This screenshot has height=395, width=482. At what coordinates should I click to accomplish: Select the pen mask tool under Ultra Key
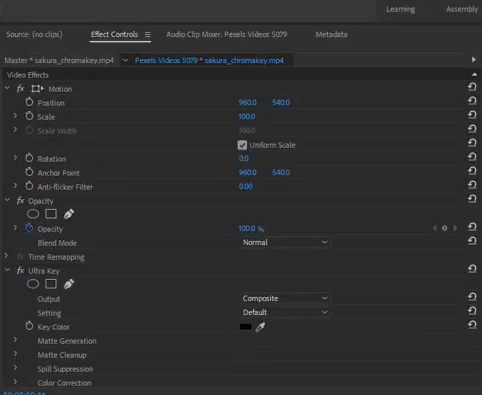tap(69, 284)
